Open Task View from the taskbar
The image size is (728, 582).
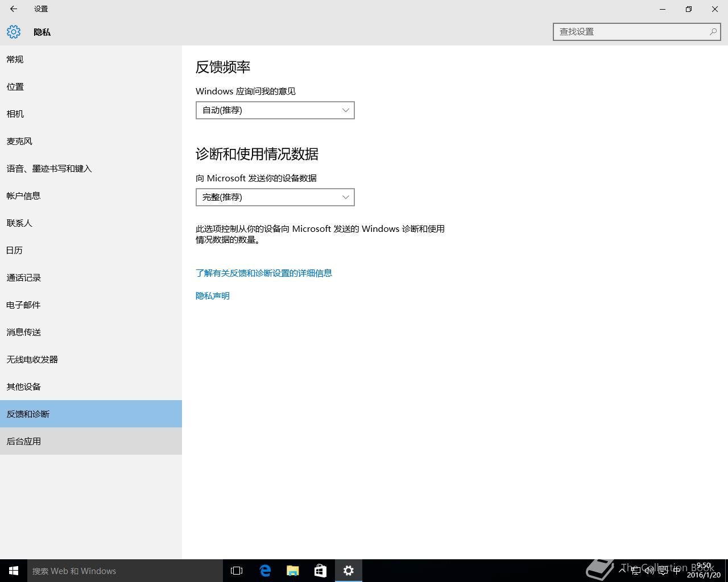(237, 571)
